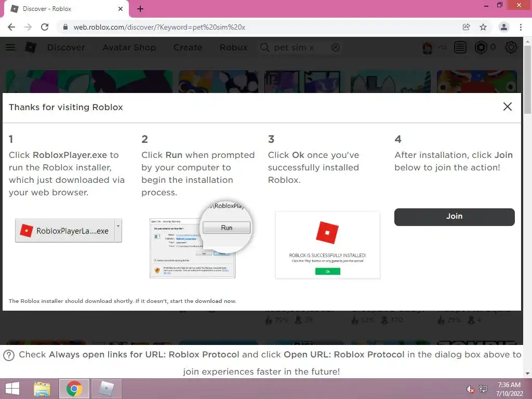This screenshot has height=399, width=532.
Task: Close the Thanks for visiting Roblox dialog
Action: [508, 107]
